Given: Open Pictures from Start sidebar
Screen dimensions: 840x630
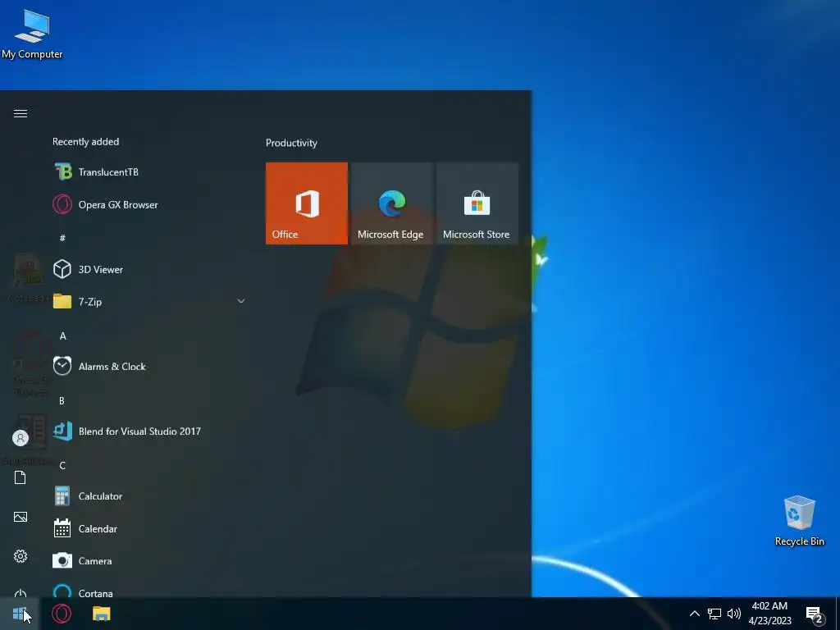Looking at the screenshot, I should coord(21,517).
